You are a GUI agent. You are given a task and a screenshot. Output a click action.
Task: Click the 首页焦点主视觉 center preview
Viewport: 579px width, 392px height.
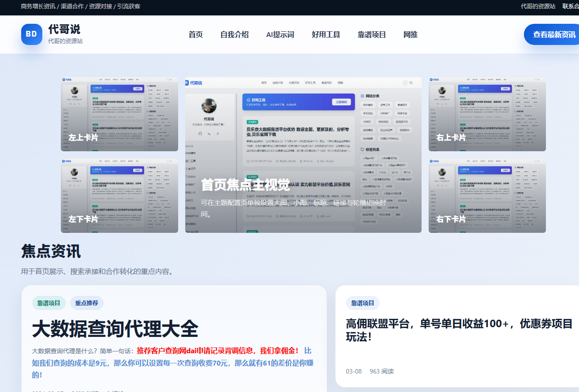pyautogui.click(x=303, y=155)
